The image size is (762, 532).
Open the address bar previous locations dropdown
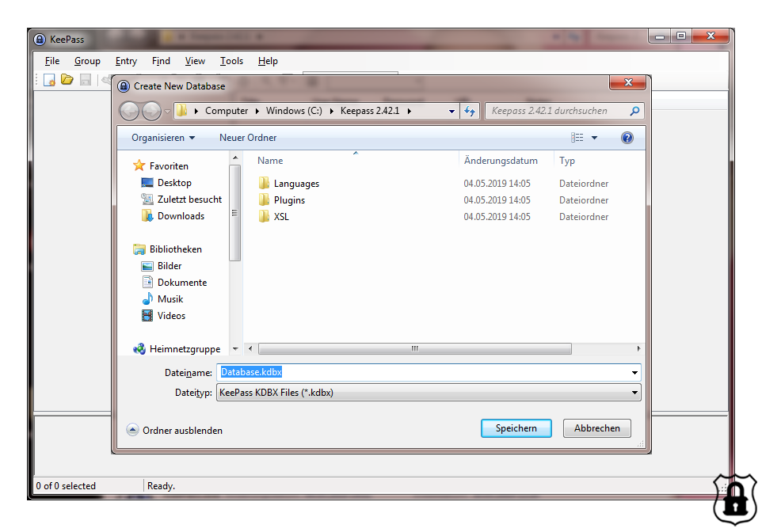(451, 112)
